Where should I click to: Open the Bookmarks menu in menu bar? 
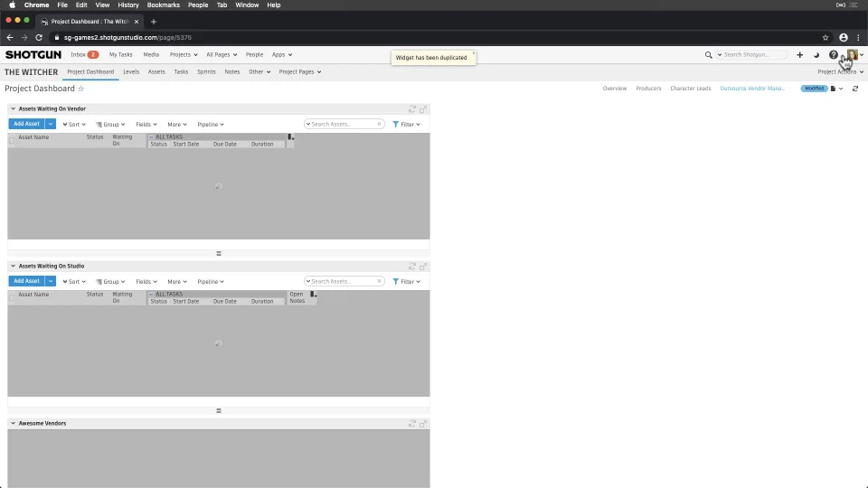click(164, 5)
